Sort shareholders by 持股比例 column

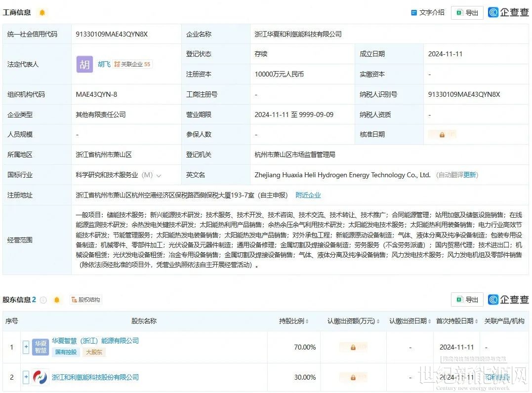[x=307, y=321]
